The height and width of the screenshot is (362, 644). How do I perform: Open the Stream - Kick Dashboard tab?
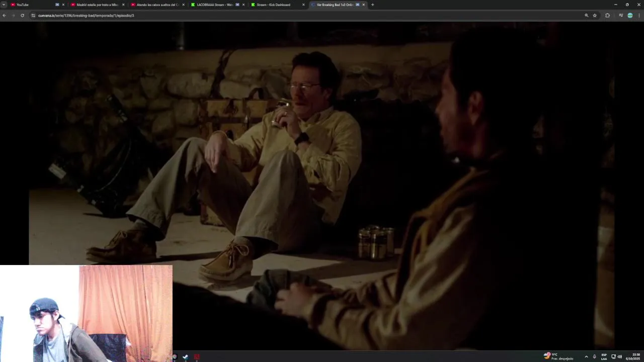click(277, 5)
